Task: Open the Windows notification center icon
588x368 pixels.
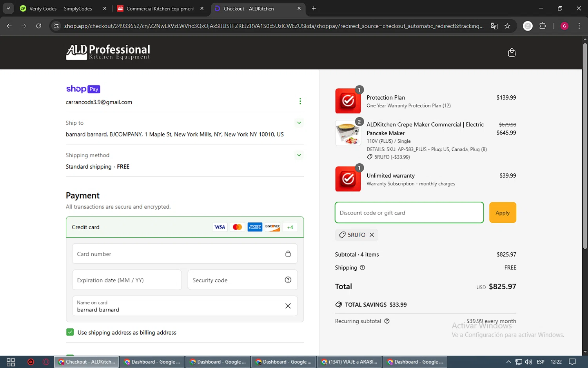Action: coord(572,362)
